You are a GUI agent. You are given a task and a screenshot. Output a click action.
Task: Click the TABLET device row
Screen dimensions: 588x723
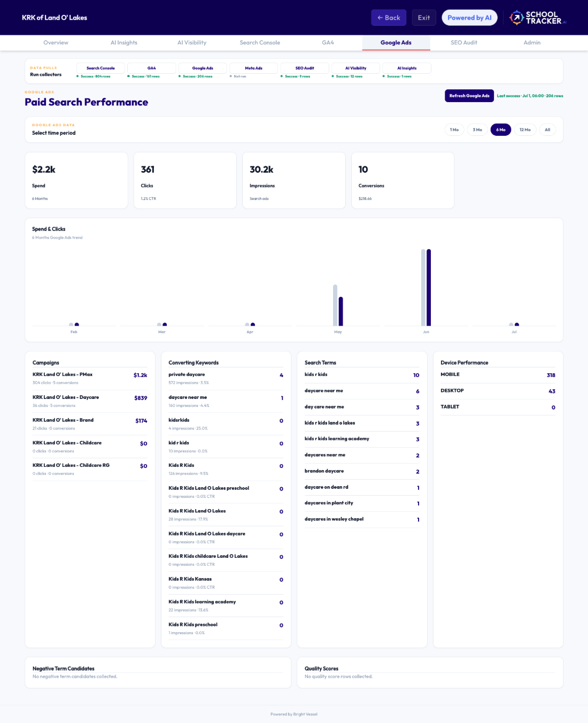[498, 407]
